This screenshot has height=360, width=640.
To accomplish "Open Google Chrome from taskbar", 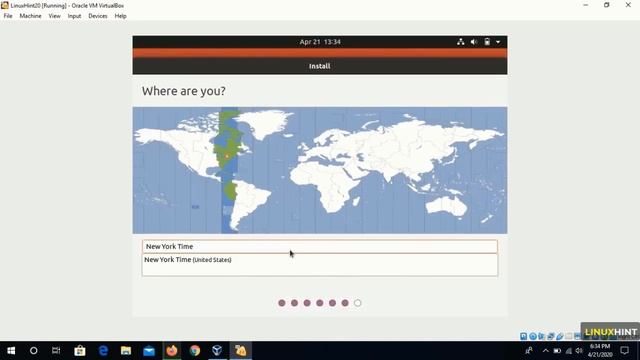I will [195, 351].
